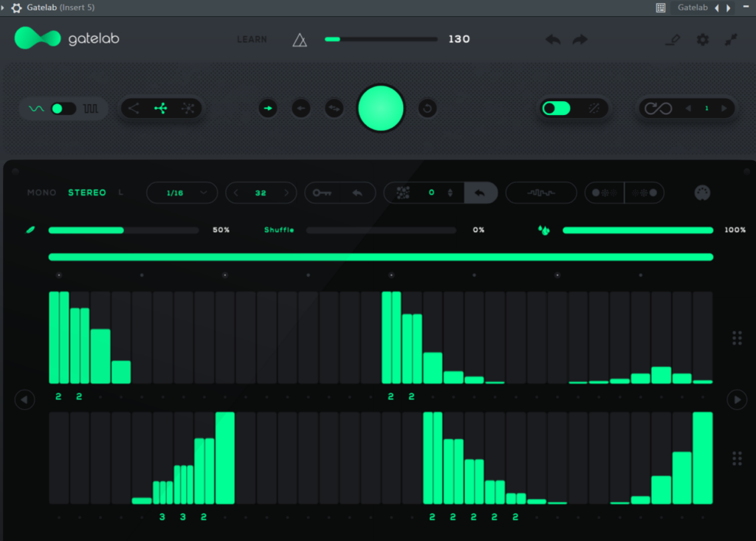The image size is (756, 541).
Task: Click the resize arrows icon in the header
Action: point(731,40)
